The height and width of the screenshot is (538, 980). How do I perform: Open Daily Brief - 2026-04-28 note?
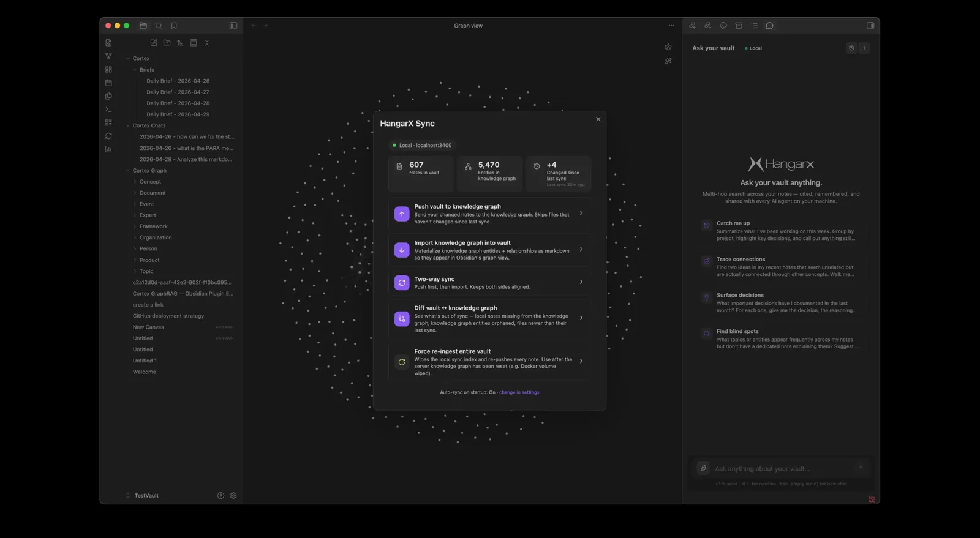[178, 103]
